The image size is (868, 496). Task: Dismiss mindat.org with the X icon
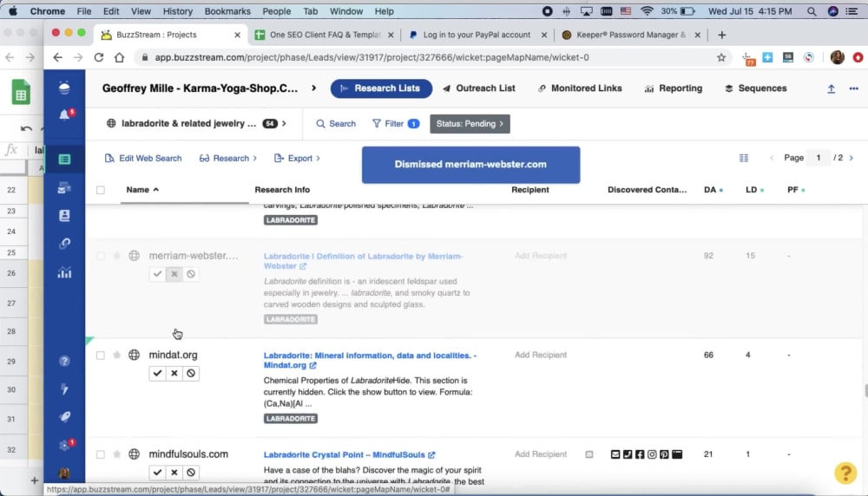[174, 373]
